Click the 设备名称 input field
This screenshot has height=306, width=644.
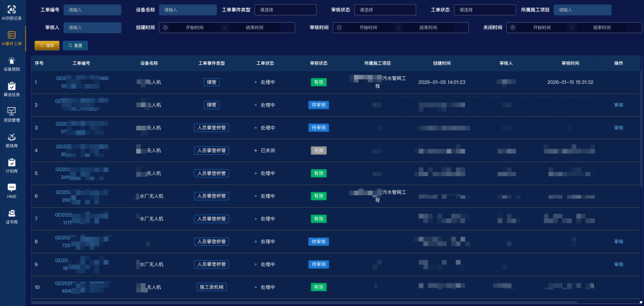click(x=188, y=10)
